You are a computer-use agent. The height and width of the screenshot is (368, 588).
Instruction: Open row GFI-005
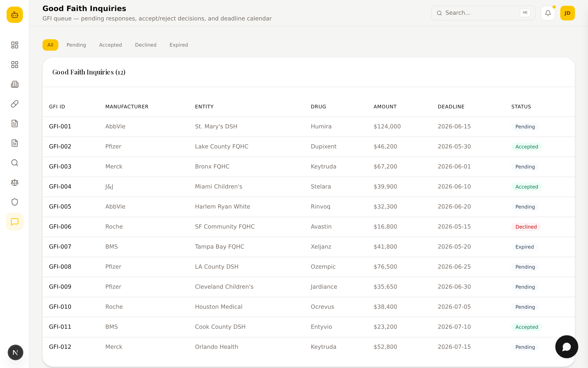(308, 207)
